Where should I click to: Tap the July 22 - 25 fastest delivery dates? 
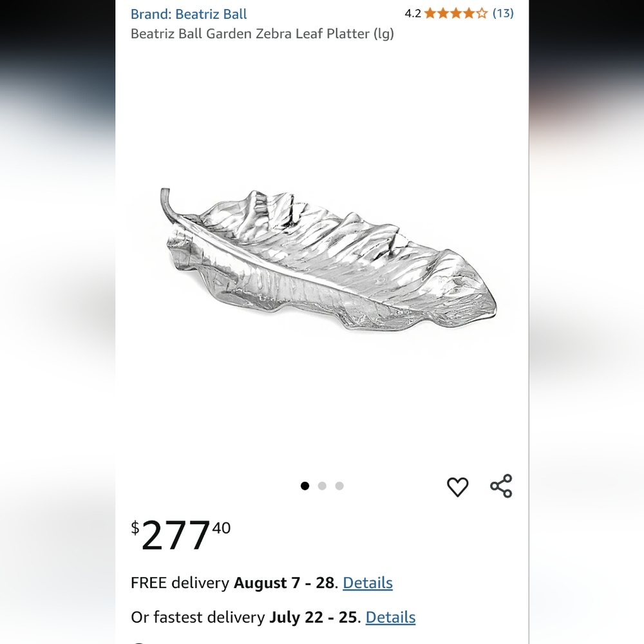[x=313, y=618]
